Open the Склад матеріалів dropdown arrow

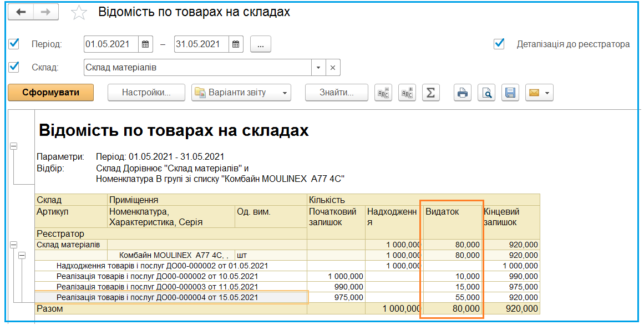point(318,68)
